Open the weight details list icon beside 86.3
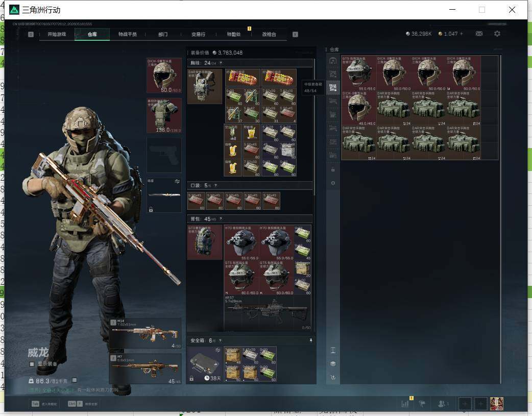 point(75,380)
